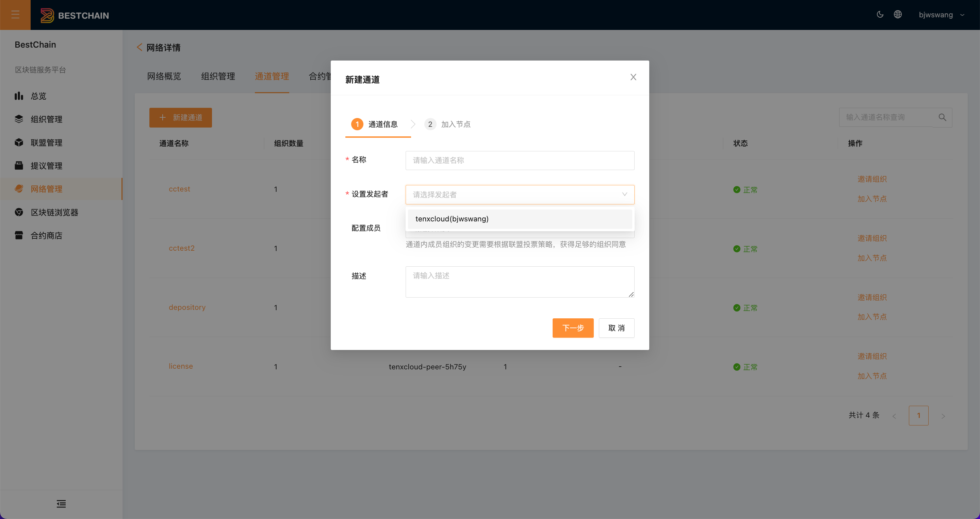Click the search magnifier icon
The width and height of the screenshot is (980, 519).
pos(942,117)
